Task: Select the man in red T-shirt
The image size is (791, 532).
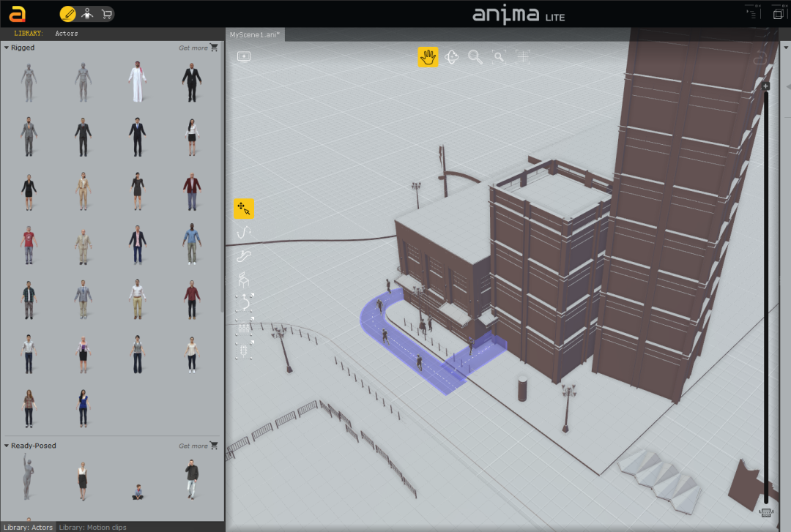Action: (x=29, y=245)
